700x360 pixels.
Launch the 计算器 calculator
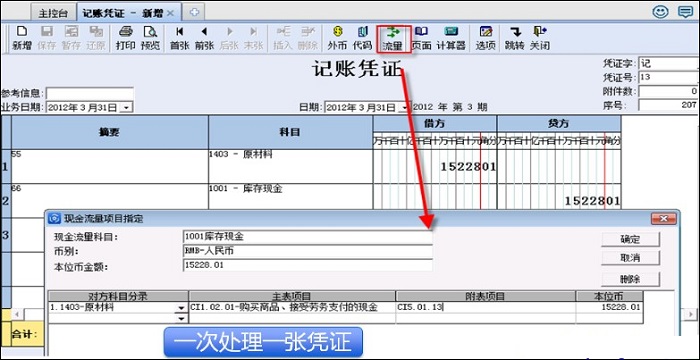tap(451, 38)
